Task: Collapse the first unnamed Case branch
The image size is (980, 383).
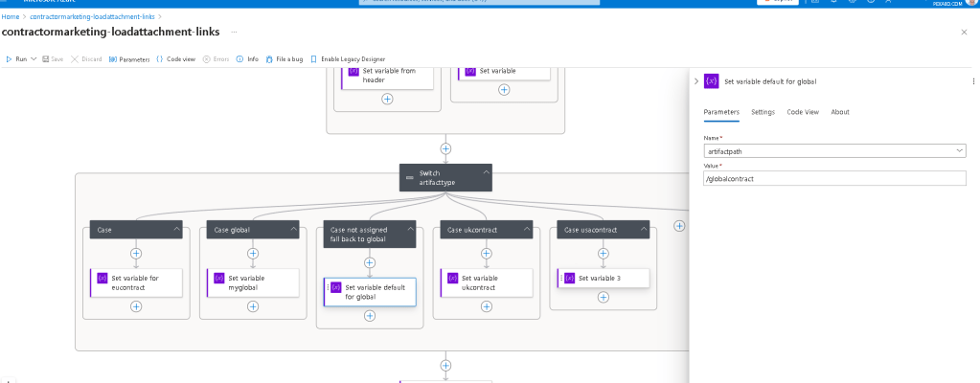Action: pos(177,229)
